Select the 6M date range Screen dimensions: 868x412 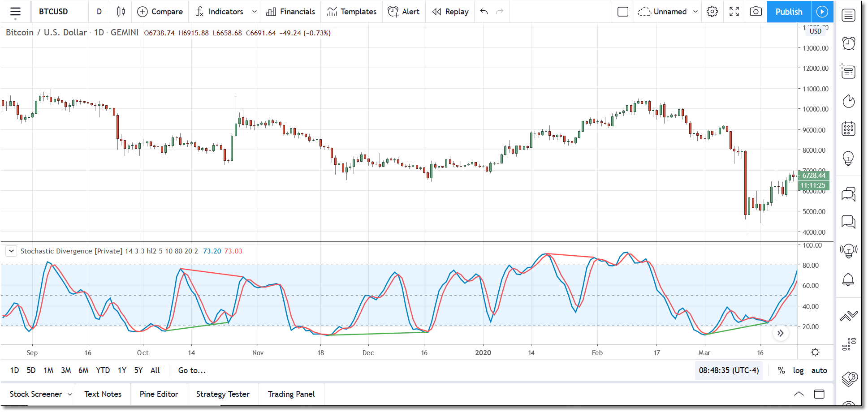[83, 370]
